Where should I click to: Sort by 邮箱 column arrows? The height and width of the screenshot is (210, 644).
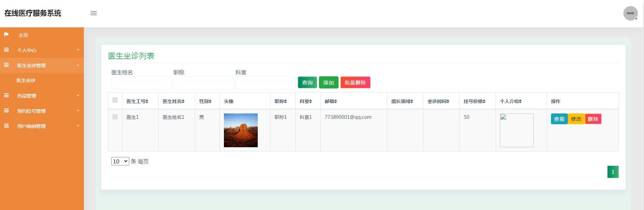(x=336, y=101)
